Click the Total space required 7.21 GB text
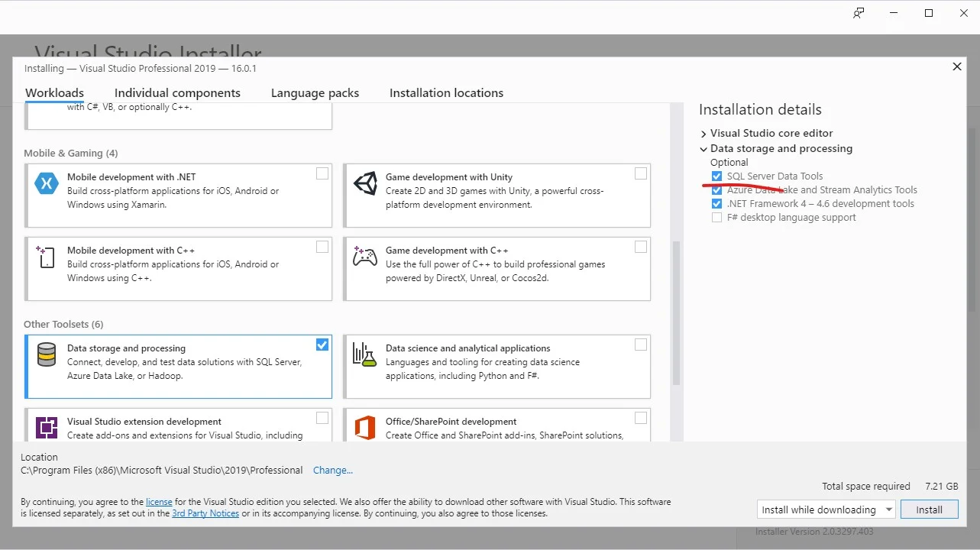 (890, 487)
